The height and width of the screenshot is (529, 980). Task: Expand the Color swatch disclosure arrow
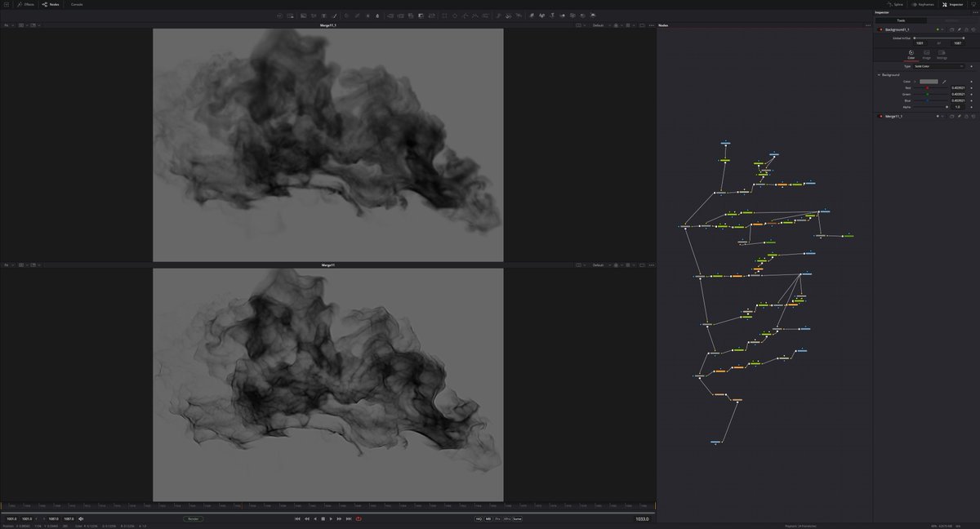coord(915,82)
